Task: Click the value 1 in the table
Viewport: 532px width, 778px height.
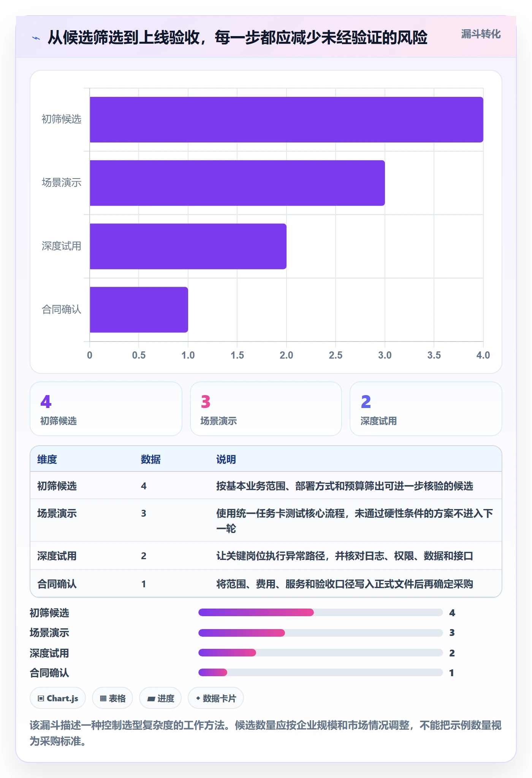Action: pos(144,584)
